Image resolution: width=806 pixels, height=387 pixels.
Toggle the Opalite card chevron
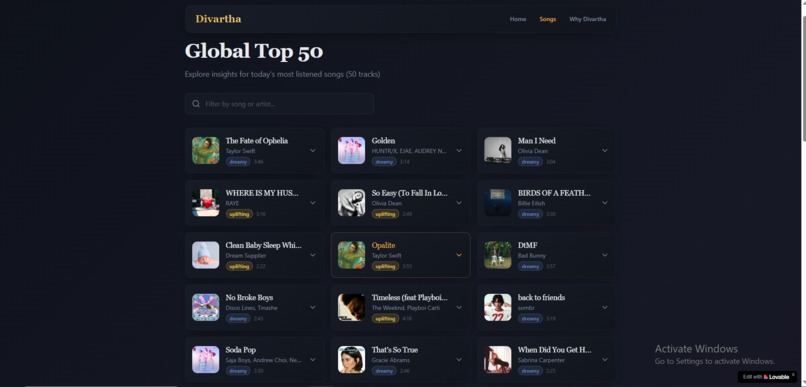coord(459,255)
